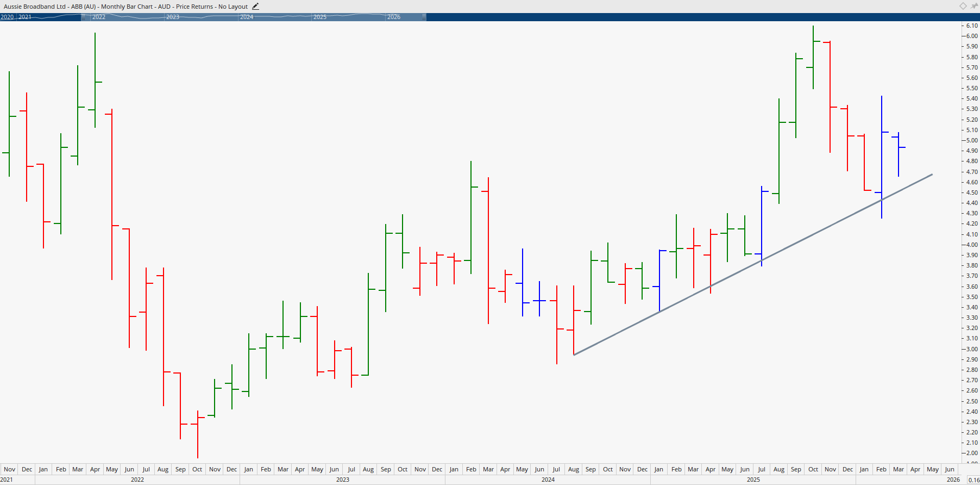This screenshot has width=980, height=485.
Task: Click the 2022 label on bottom year axis
Action: 137,480
